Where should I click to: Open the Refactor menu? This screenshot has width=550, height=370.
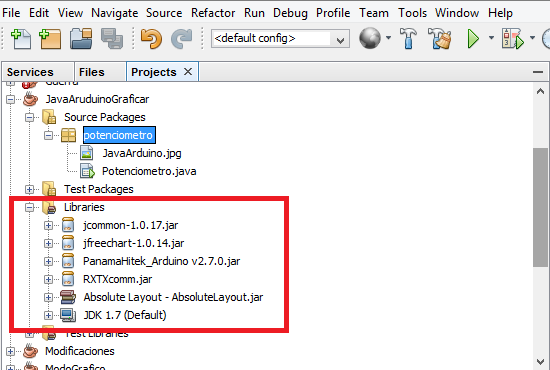213,13
